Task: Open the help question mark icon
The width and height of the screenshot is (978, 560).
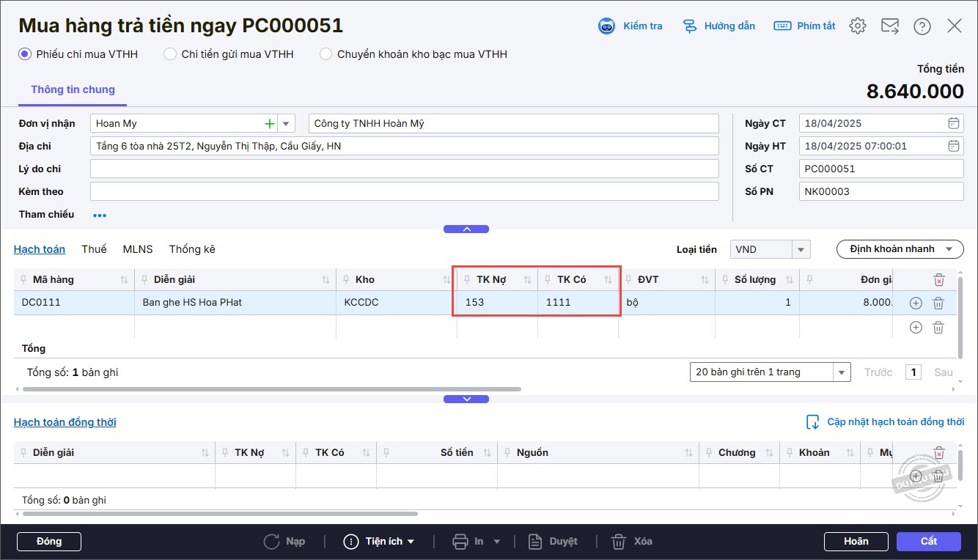Action: click(x=922, y=26)
